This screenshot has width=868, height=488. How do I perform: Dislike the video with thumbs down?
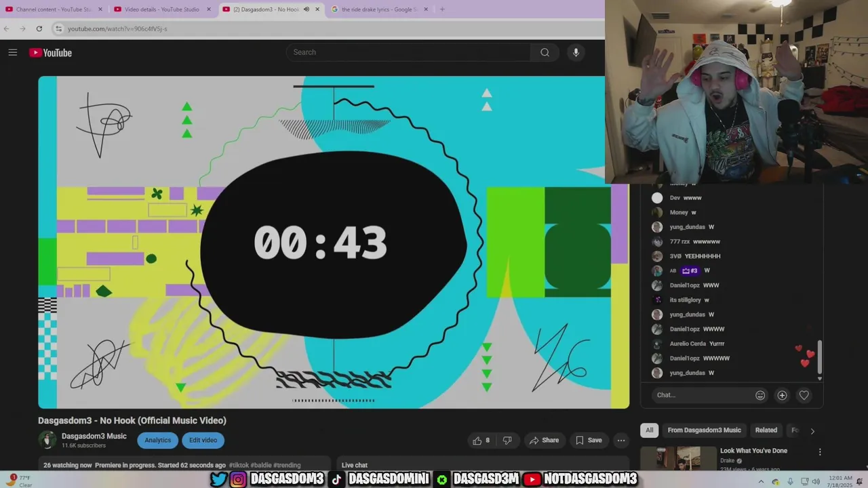[507, 441]
